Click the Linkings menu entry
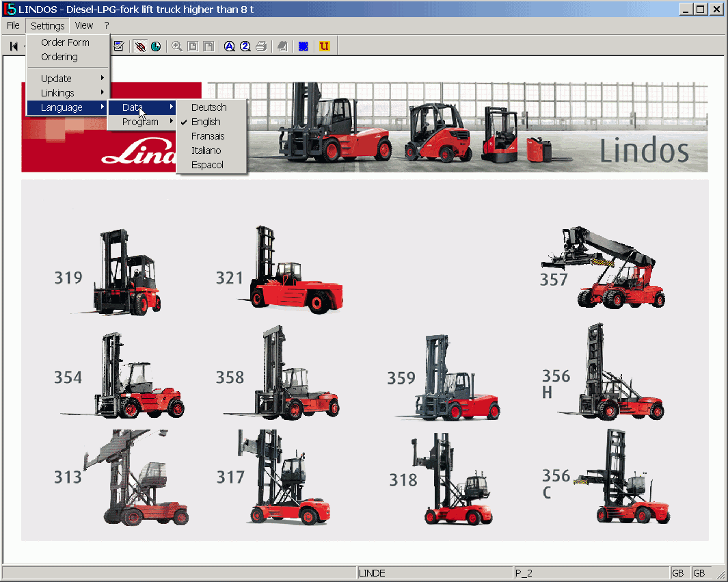The width and height of the screenshot is (728, 582). pyautogui.click(x=57, y=92)
